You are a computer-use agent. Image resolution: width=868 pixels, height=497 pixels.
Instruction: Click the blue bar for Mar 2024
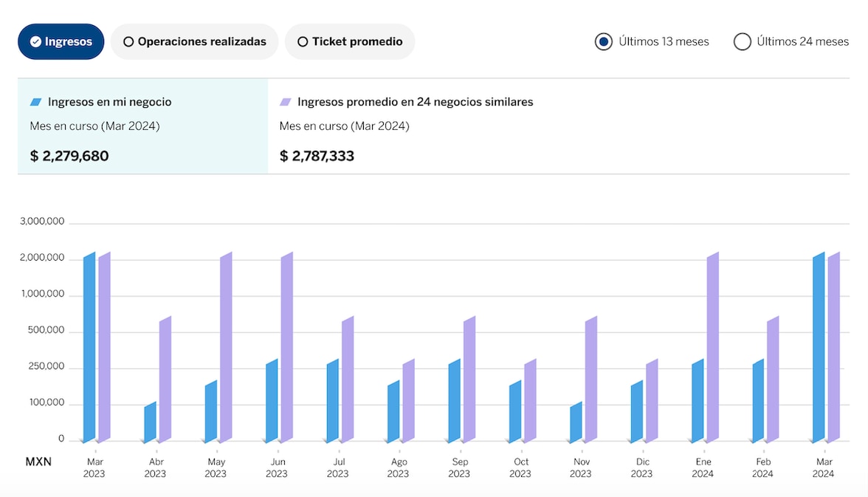click(819, 347)
